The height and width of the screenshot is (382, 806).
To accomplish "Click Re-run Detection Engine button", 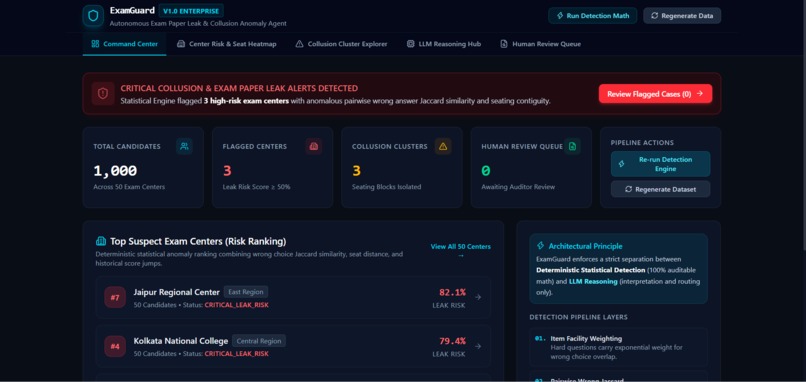I will click(661, 164).
